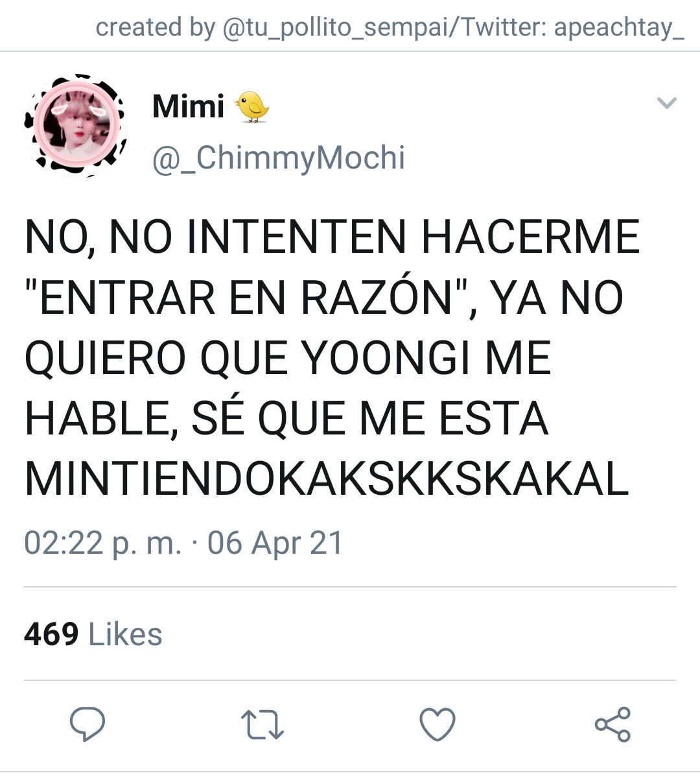Click the Likes label text
Viewport: 700px width, 784px height.
pos(125,634)
